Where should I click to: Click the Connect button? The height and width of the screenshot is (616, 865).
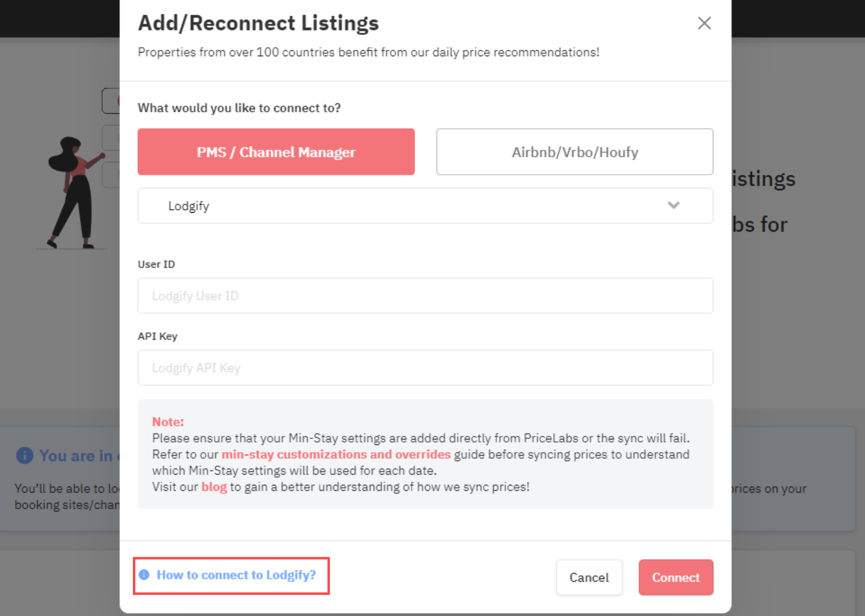pyautogui.click(x=676, y=577)
